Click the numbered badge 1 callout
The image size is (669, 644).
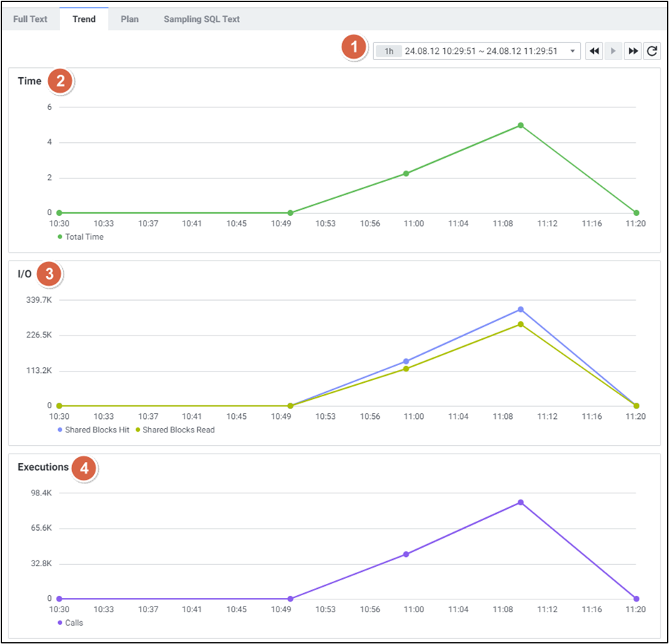click(354, 49)
